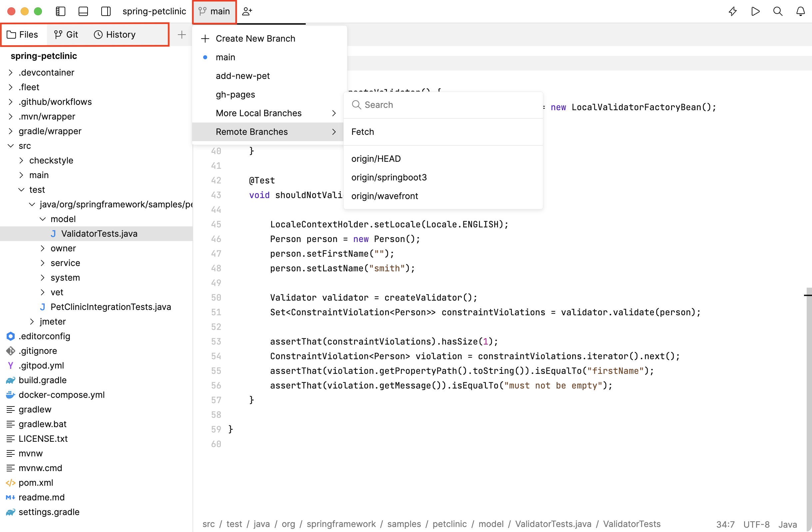
Task: Toggle the bottom panel visibility
Action: click(83, 11)
